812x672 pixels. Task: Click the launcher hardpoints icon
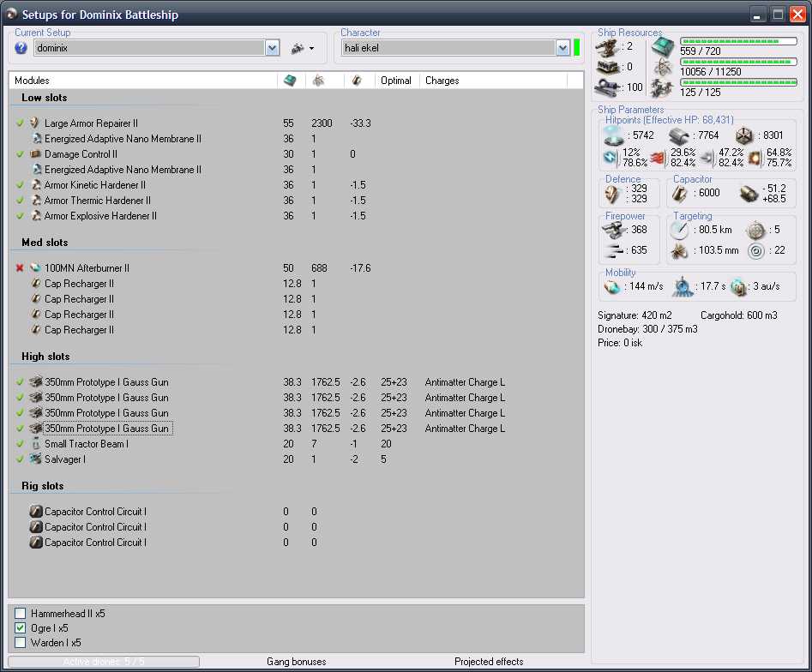(607, 68)
